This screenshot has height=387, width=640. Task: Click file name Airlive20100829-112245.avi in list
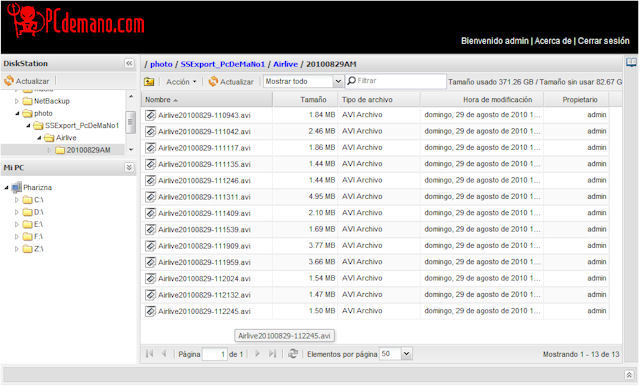(x=204, y=311)
